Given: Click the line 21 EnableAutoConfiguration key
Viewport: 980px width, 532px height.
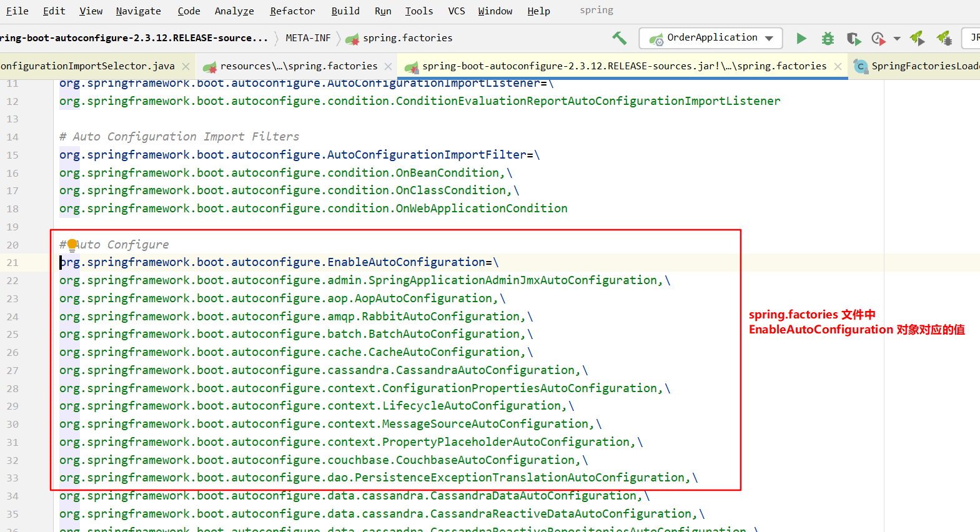Looking at the screenshot, I should point(272,262).
